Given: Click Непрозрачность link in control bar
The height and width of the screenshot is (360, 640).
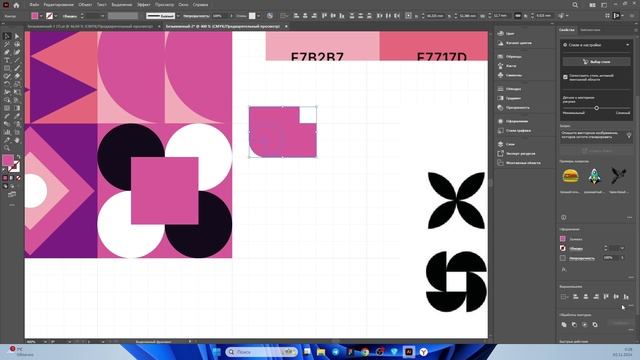Looking at the screenshot, I should click(x=196, y=16).
